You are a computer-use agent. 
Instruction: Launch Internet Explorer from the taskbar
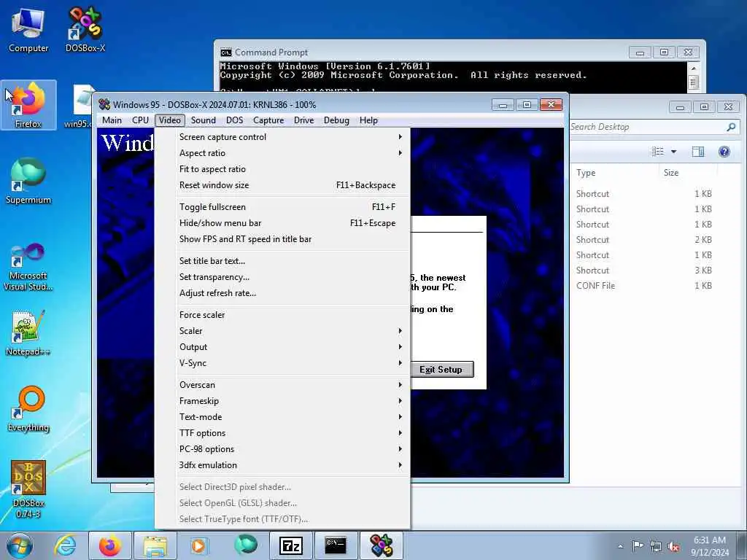65,545
